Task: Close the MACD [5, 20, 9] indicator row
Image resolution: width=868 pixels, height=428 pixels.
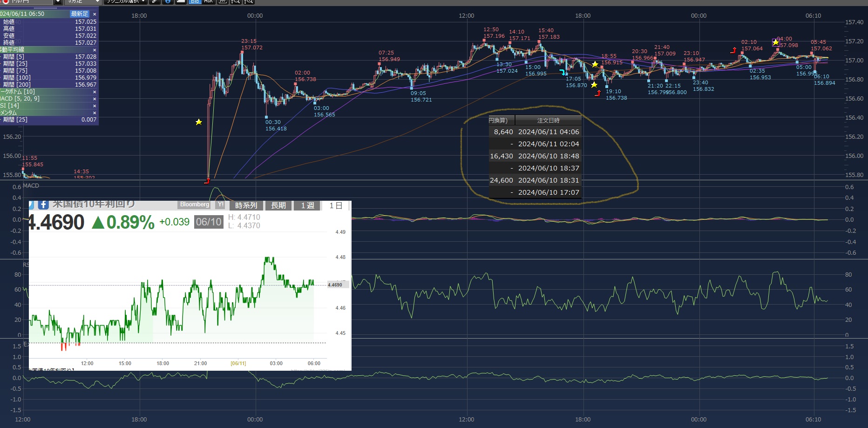Action: click(95, 99)
